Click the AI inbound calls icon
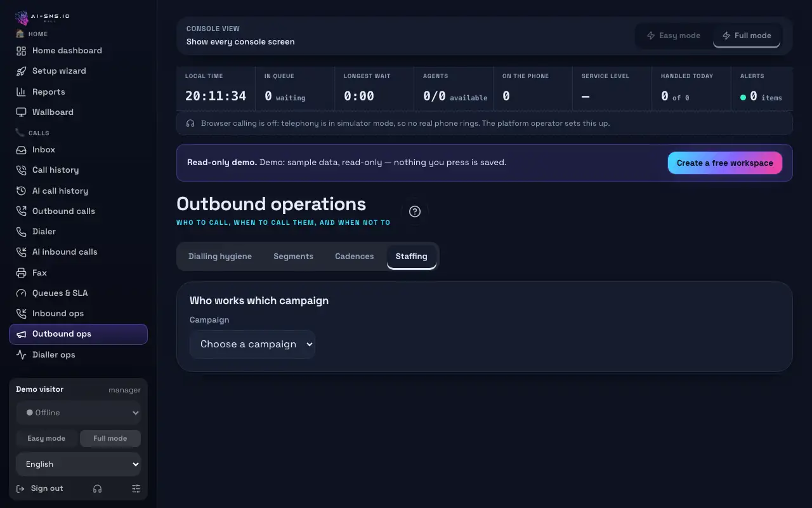This screenshot has width=812, height=508. [21, 252]
